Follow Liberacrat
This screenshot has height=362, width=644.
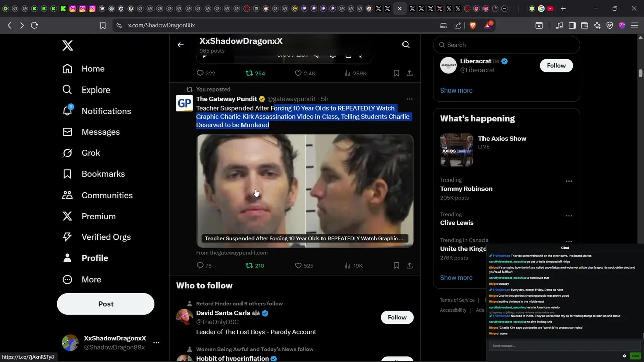pyautogui.click(x=556, y=66)
